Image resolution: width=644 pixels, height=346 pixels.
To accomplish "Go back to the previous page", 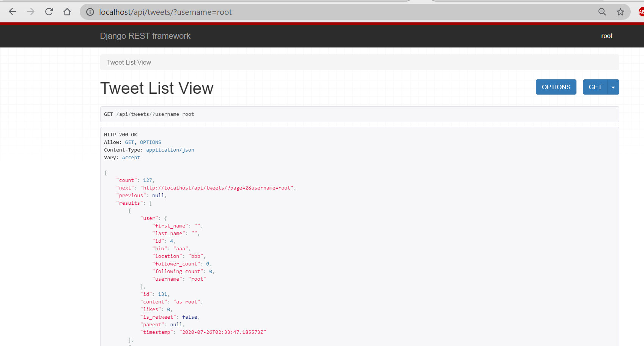I will 13,12.
